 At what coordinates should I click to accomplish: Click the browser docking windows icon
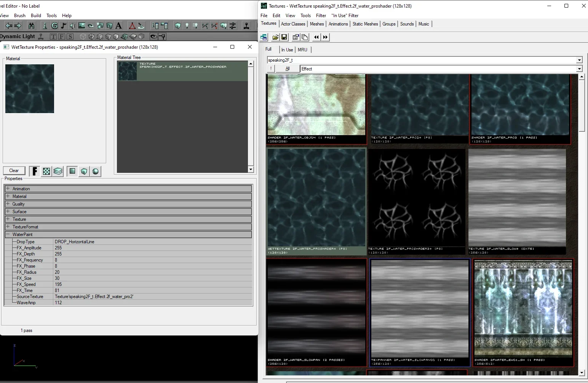pos(264,37)
